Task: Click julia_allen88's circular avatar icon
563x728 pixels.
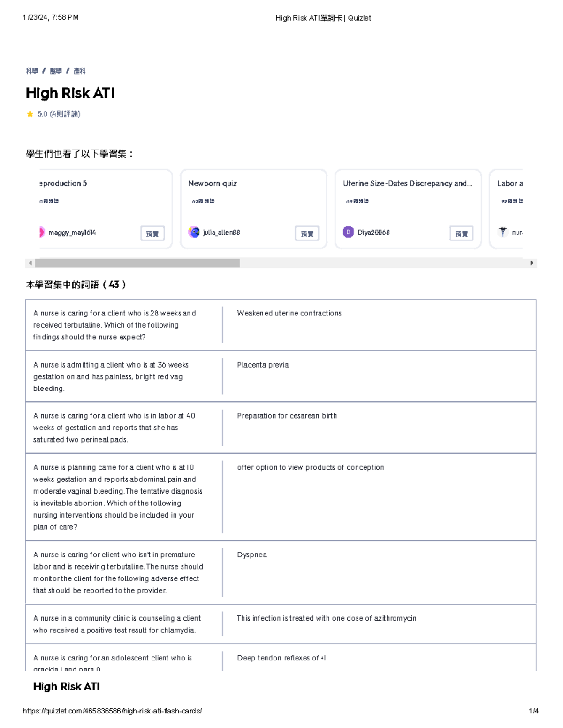Action: 194,232
